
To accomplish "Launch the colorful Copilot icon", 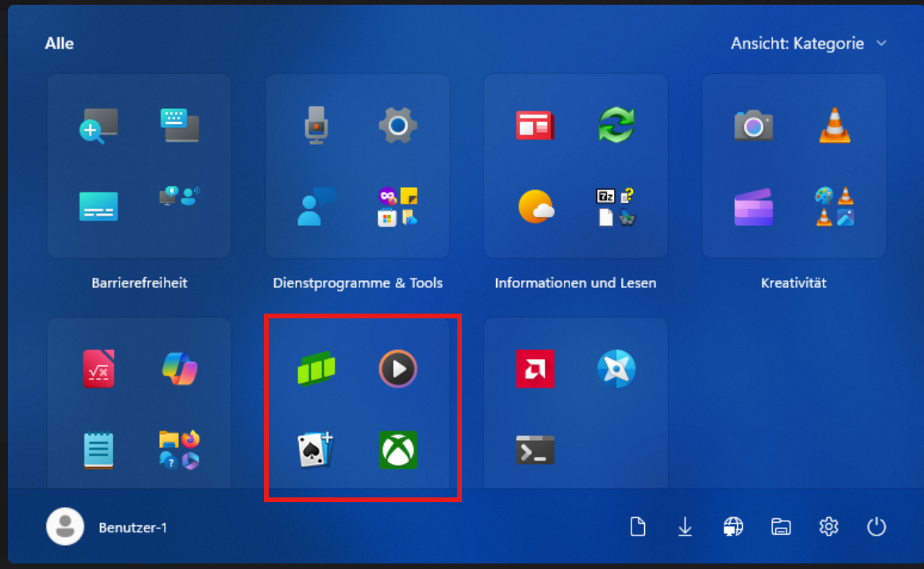I will coord(180,368).
